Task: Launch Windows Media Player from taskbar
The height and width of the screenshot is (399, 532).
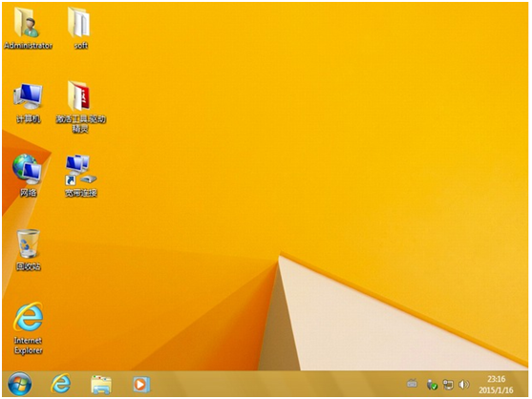Action: (x=141, y=385)
